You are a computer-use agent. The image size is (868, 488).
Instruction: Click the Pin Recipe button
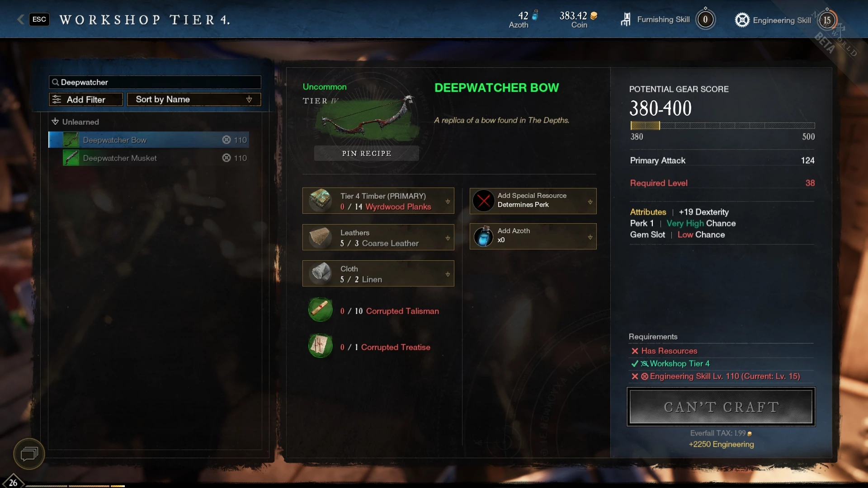point(367,153)
